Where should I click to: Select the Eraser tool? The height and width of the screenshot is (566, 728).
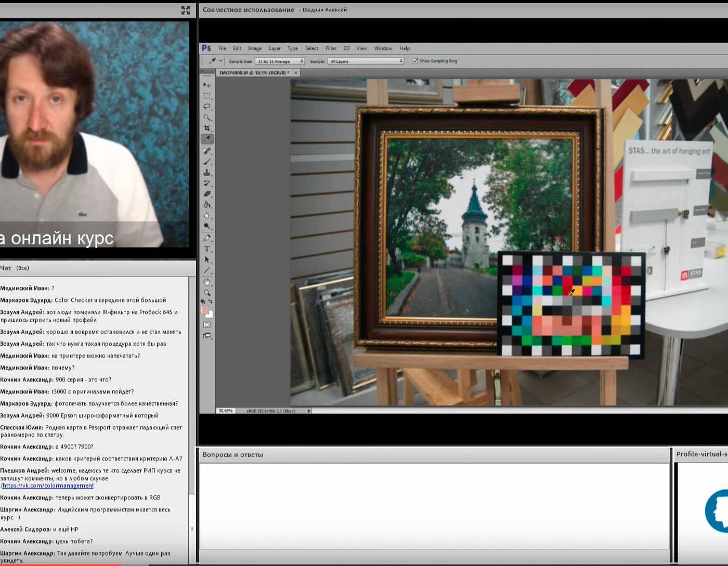point(207,194)
